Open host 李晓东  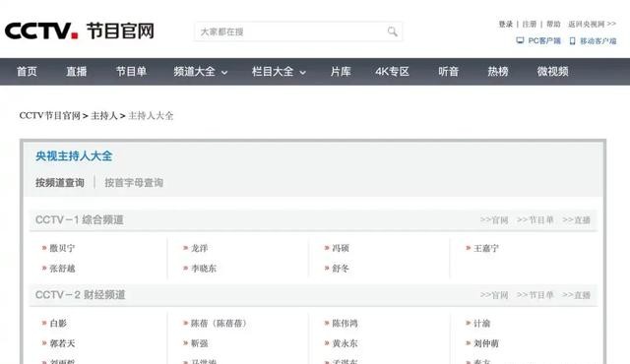tap(204, 269)
